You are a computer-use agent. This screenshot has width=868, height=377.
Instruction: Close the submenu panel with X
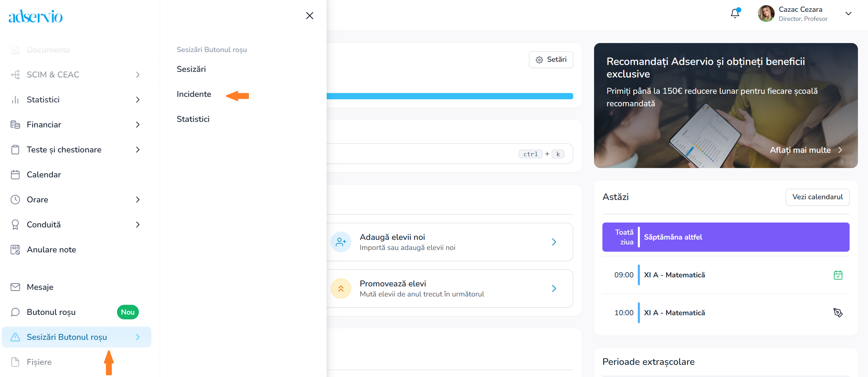pyautogui.click(x=309, y=16)
